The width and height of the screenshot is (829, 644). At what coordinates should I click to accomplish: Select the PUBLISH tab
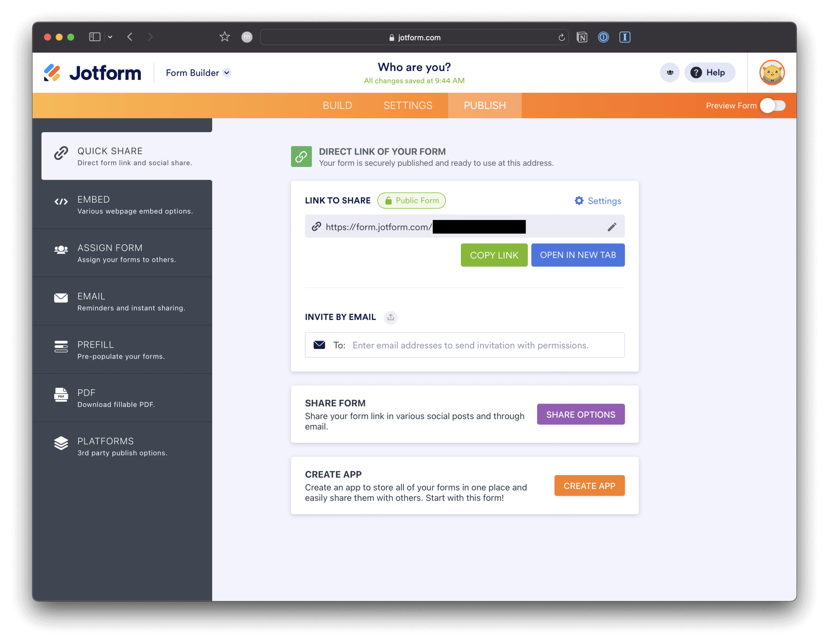(x=485, y=106)
